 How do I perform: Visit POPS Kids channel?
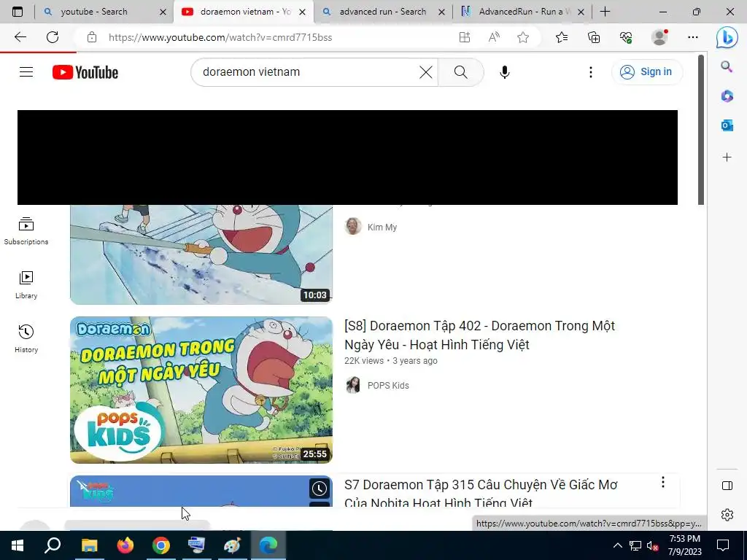click(x=388, y=385)
